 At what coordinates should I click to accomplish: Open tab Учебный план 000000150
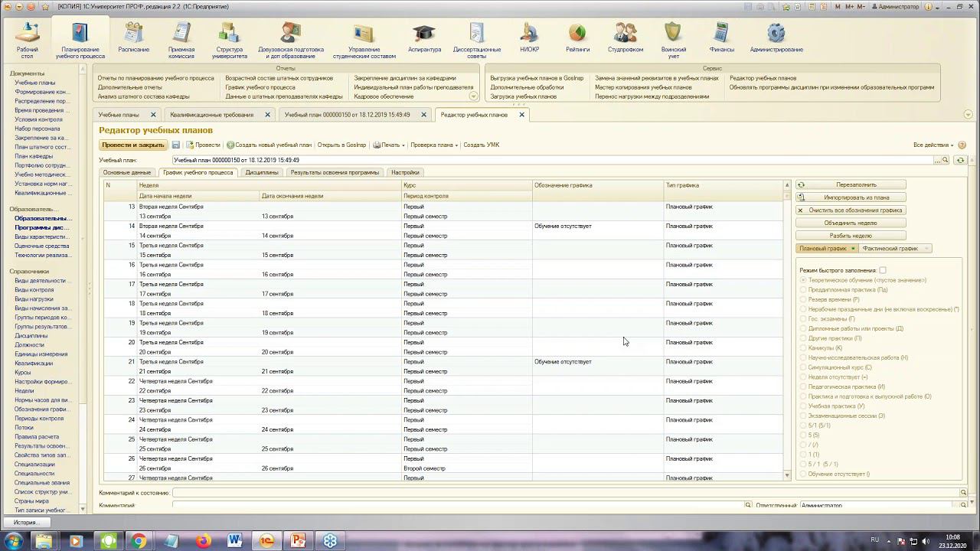click(x=348, y=115)
